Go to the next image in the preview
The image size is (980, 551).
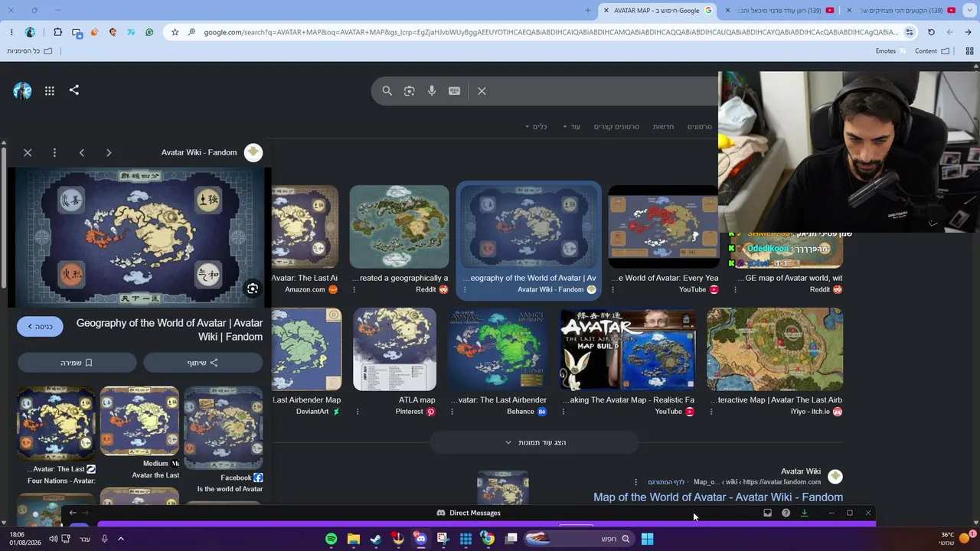(109, 152)
